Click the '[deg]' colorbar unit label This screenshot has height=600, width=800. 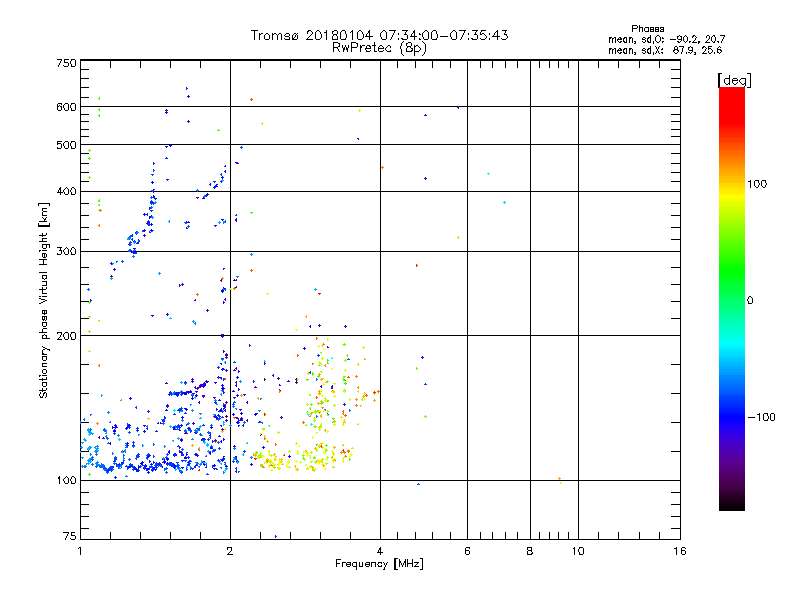click(734, 80)
